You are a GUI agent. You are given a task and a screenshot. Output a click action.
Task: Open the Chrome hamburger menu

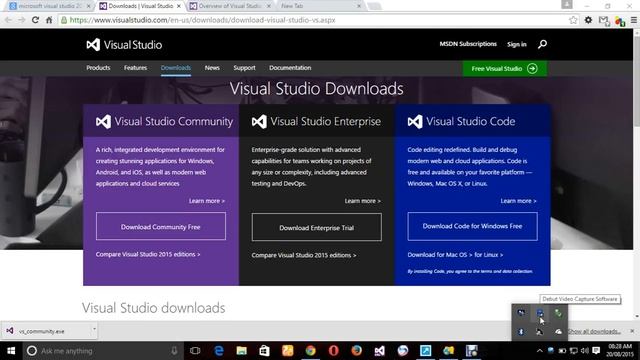point(633,20)
